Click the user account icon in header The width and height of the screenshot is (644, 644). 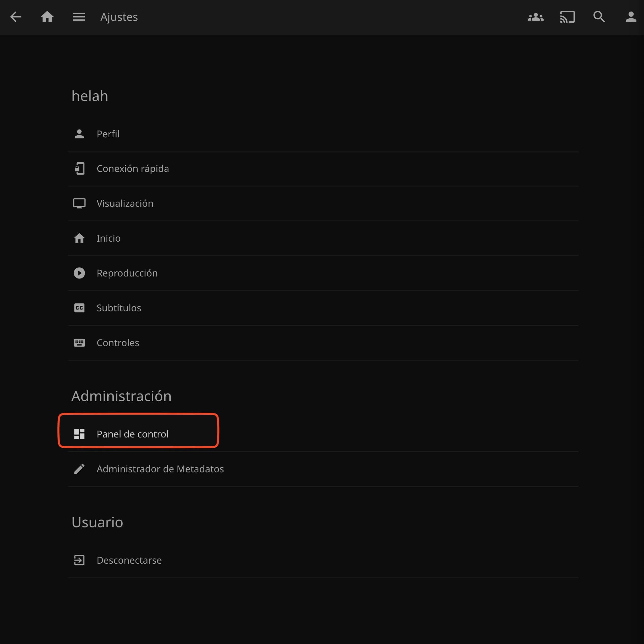(x=631, y=17)
